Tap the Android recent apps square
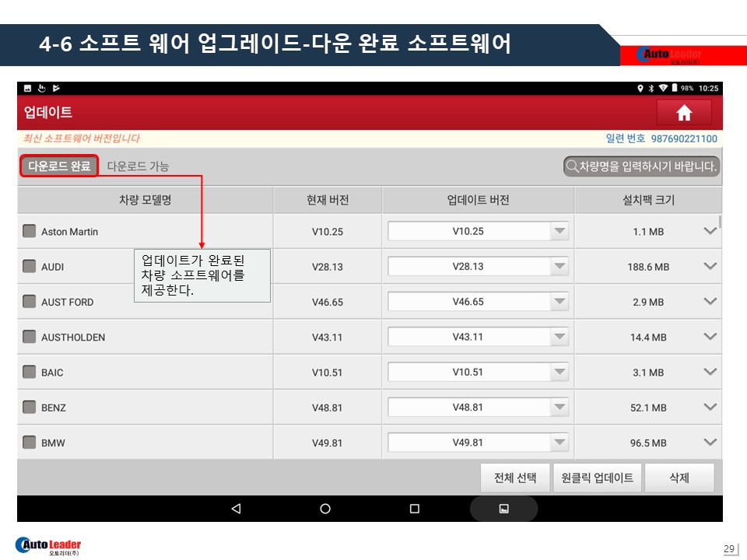Image resolution: width=747 pixels, height=560 pixels. 415,509
